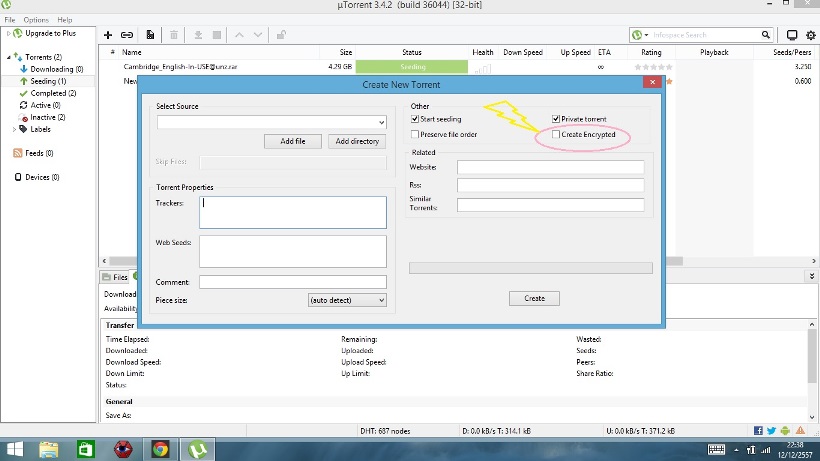Click the Add Torrent plus icon
The height and width of the screenshot is (461, 820).
(x=108, y=35)
